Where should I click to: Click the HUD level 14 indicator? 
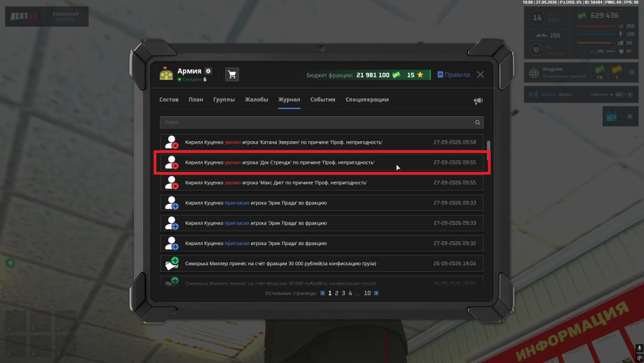pos(537,18)
